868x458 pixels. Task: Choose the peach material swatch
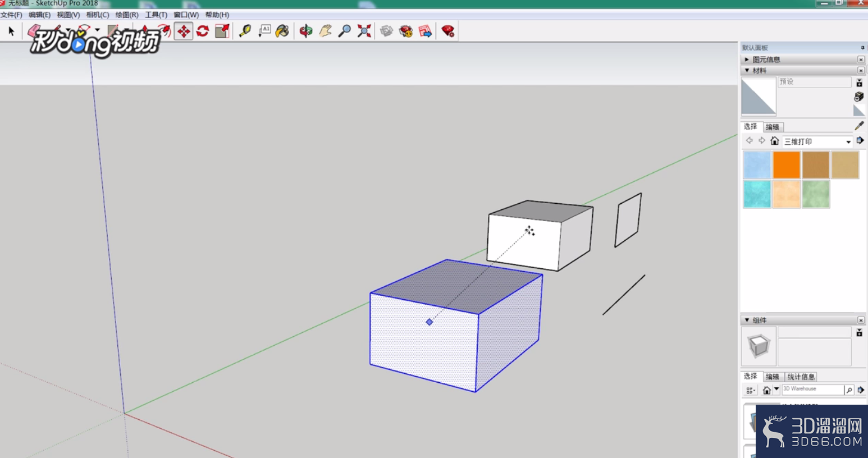point(786,194)
